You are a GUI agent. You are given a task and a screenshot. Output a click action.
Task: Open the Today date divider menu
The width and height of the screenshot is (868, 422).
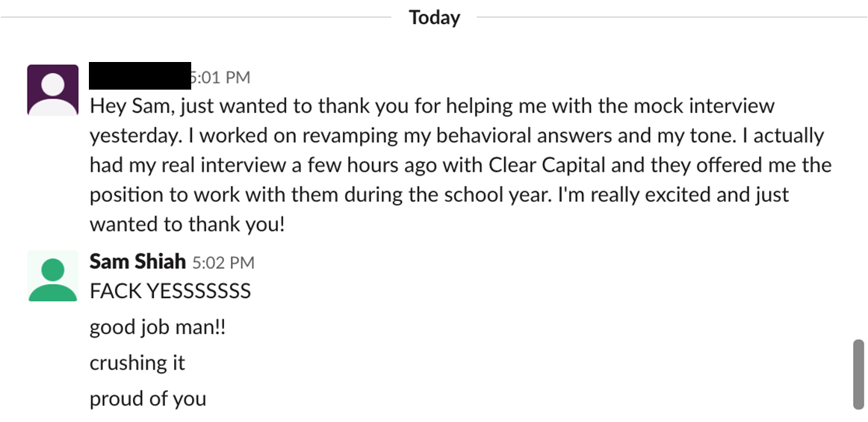[x=434, y=17]
